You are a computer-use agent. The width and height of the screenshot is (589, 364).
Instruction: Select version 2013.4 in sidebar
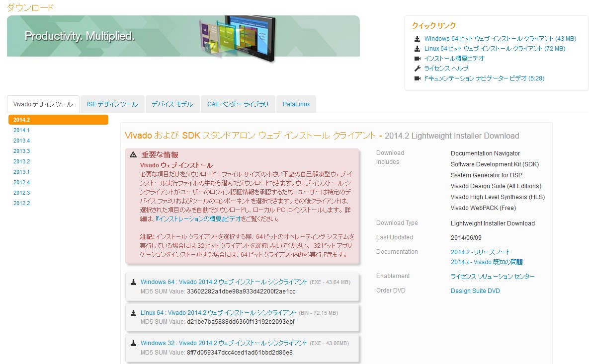click(21, 141)
